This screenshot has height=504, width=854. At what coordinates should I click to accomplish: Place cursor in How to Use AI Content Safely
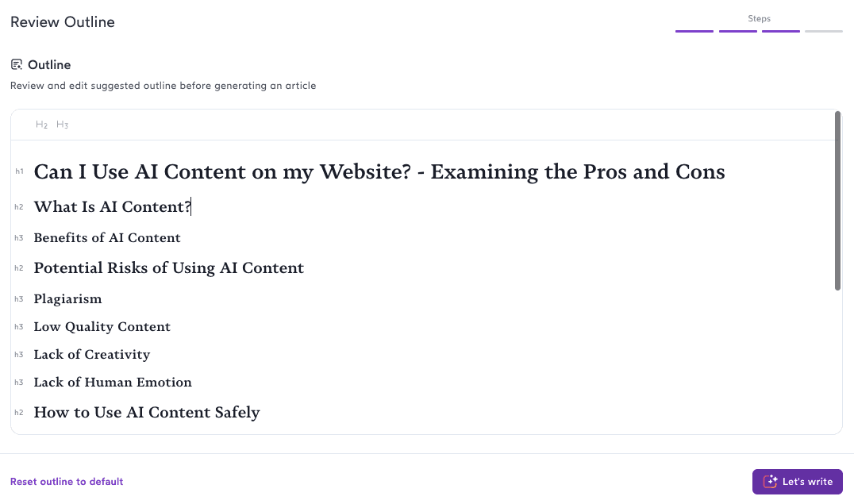pos(147,413)
